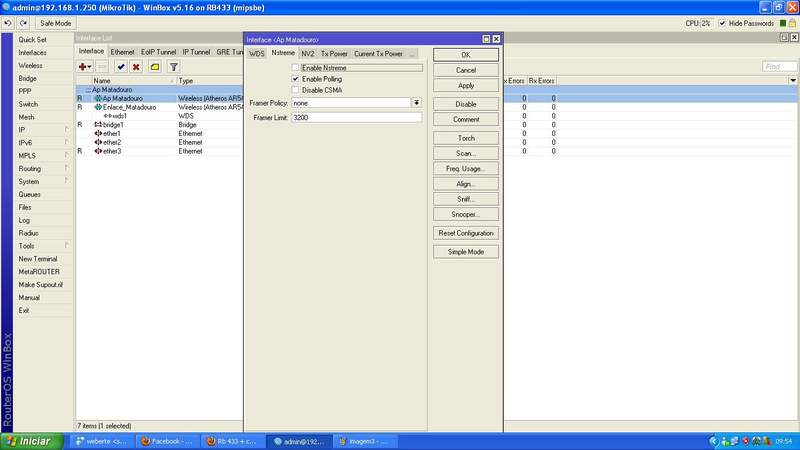Click the Cancel button in dialog
The width and height of the screenshot is (800, 450).
tap(466, 70)
